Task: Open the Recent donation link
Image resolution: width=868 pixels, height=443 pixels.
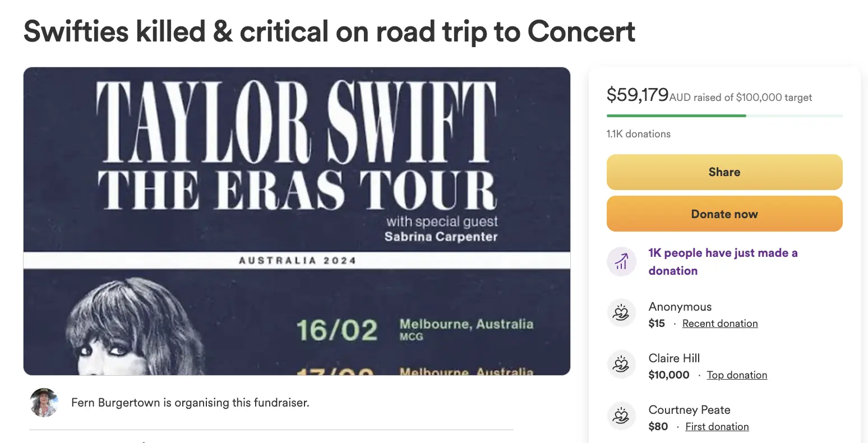Action: pos(720,324)
